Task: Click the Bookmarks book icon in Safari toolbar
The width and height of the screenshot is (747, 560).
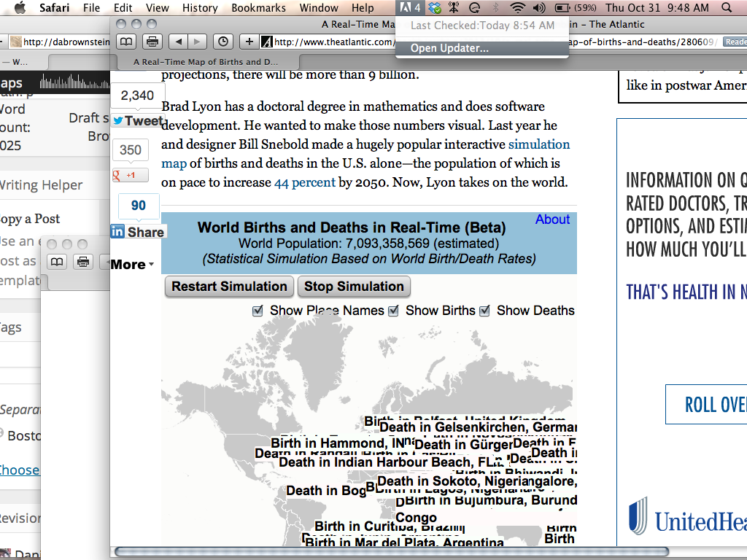Action: [x=126, y=42]
